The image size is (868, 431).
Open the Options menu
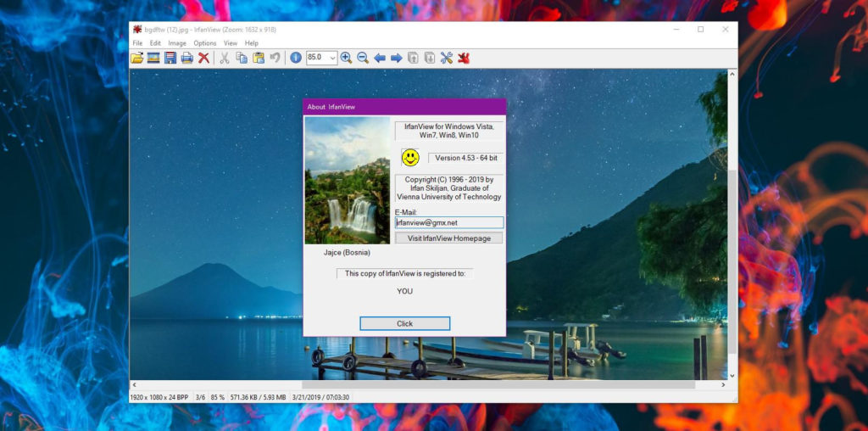coord(205,43)
